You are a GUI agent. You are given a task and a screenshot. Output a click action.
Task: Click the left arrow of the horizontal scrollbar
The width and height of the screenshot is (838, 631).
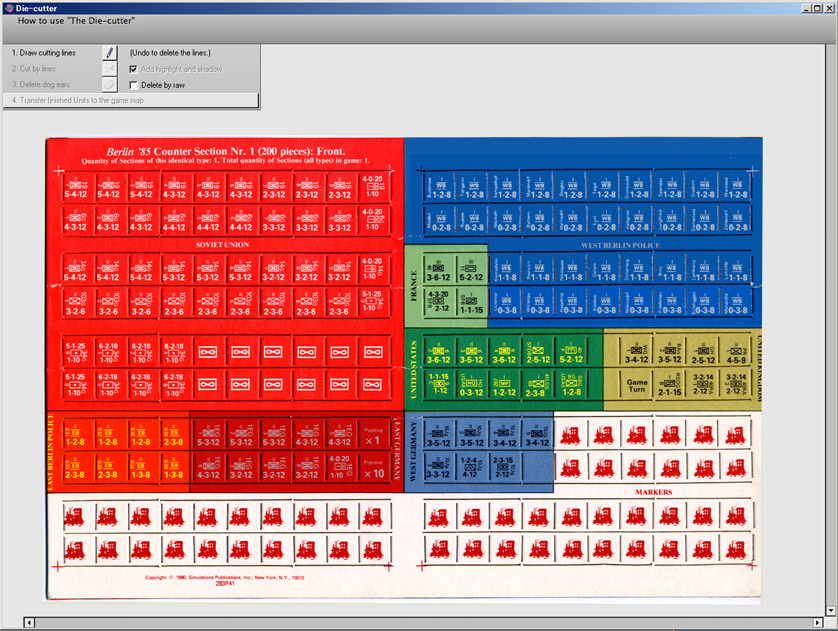click(29, 622)
